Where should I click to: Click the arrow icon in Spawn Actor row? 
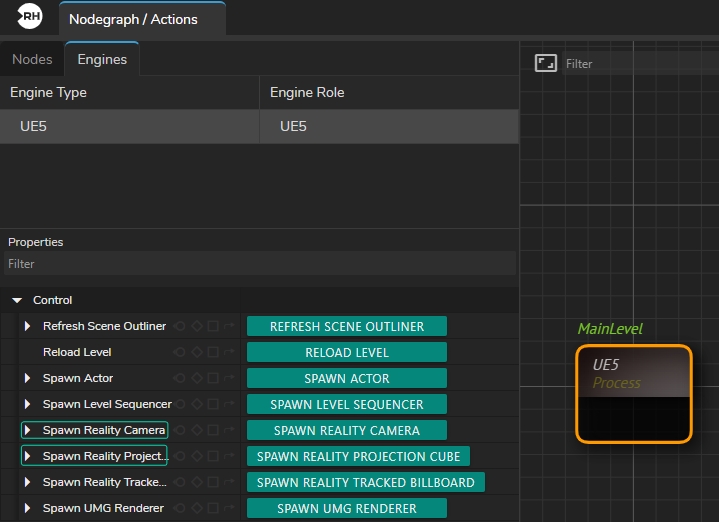(229, 378)
